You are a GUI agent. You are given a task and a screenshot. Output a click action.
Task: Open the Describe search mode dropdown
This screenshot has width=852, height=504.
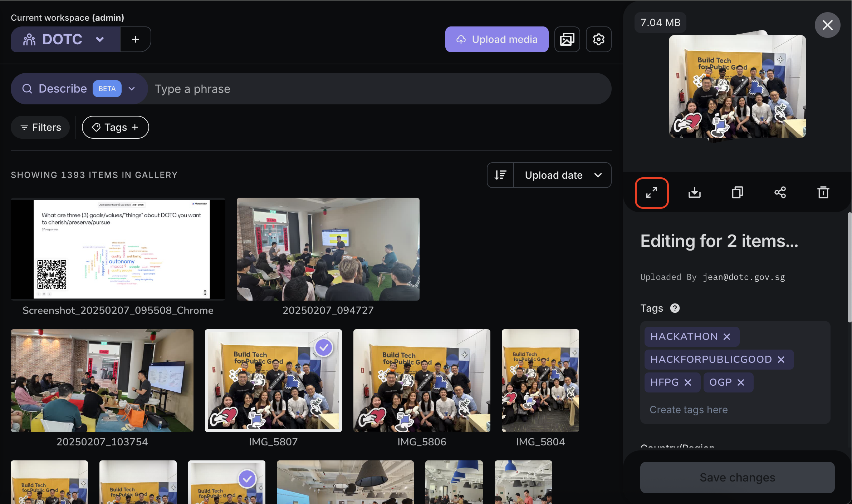(x=132, y=89)
